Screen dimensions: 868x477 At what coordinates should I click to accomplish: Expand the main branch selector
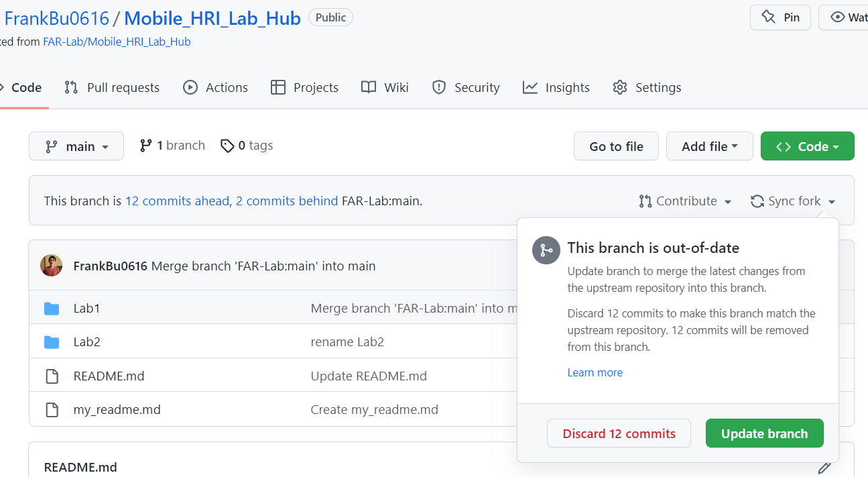(x=76, y=146)
